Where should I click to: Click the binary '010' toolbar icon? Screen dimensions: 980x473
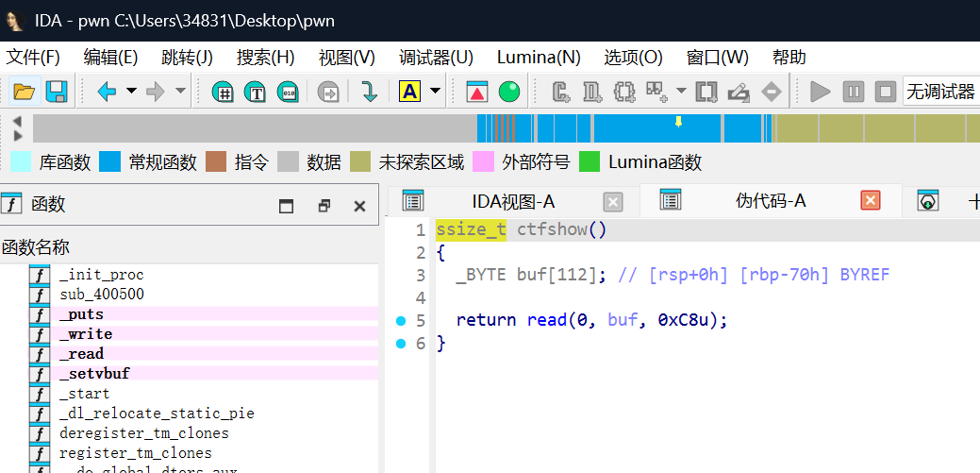coord(288,92)
